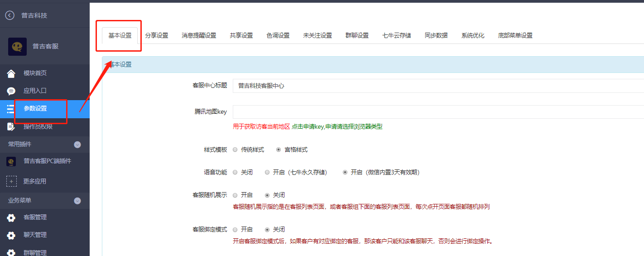Open the 系统优化 tab

pos(473,35)
